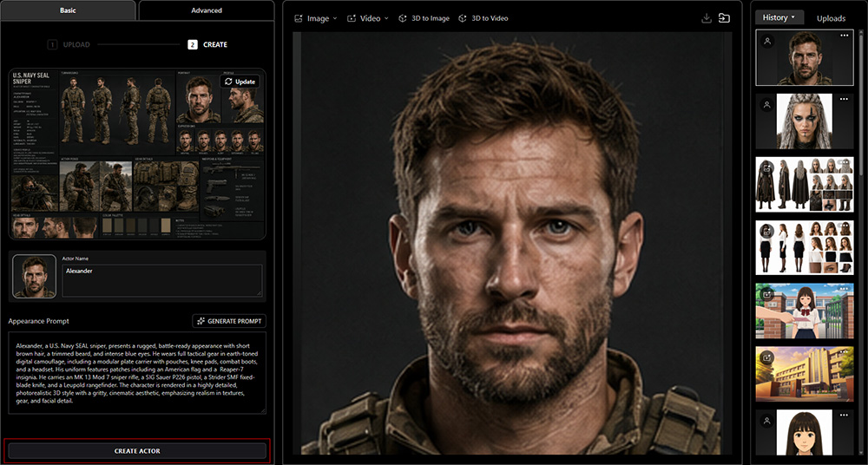Click the actor icon on Alexander history thumbnail
The height and width of the screenshot is (465, 868).
click(x=767, y=41)
